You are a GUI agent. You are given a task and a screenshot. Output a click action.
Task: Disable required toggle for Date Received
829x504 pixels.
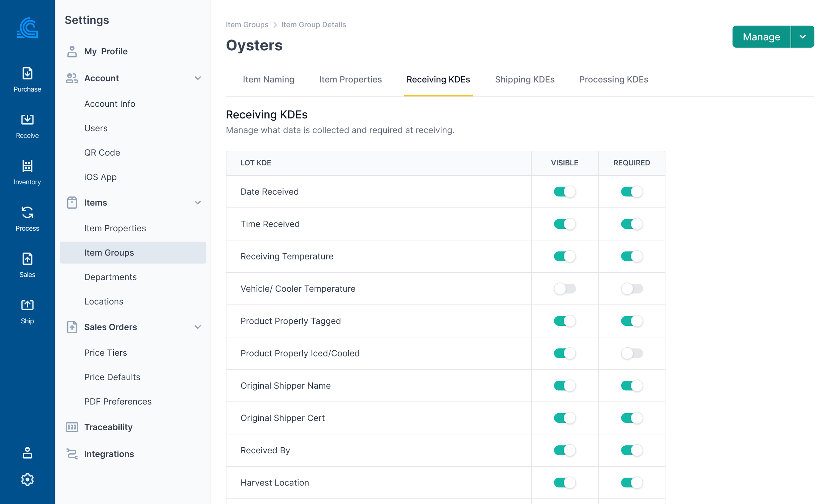click(631, 192)
